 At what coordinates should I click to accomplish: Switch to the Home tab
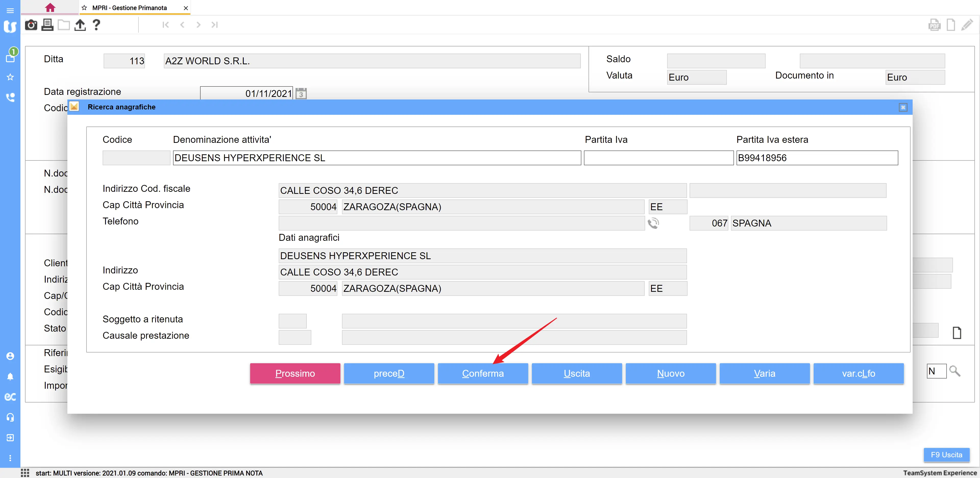[x=50, y=8]
